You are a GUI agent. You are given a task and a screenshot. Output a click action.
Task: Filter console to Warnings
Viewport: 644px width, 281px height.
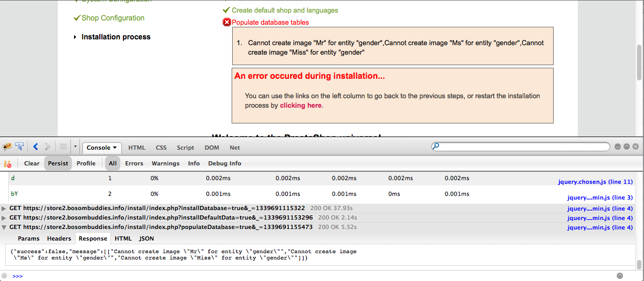[165, 163]
